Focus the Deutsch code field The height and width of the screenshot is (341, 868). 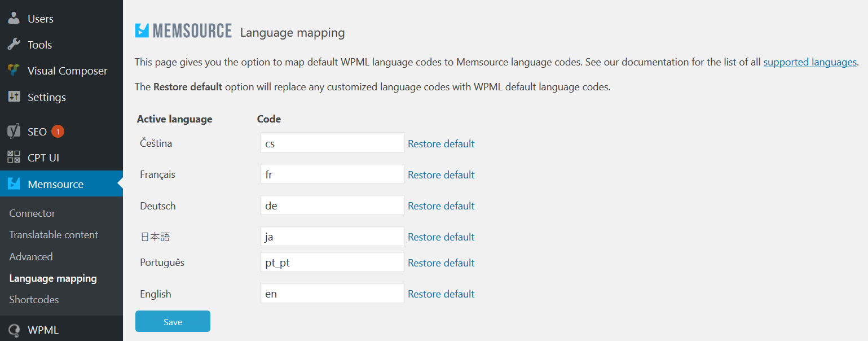coord(332,205)
